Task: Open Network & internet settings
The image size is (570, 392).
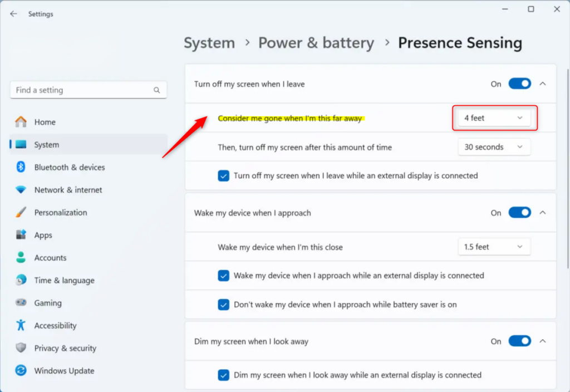Action: click(89, 190)
